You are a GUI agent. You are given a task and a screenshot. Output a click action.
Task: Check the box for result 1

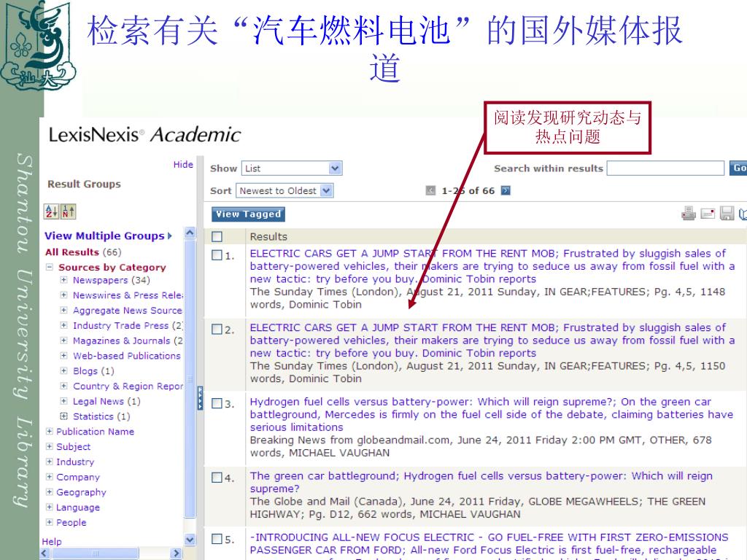click(x=217, y=255)
